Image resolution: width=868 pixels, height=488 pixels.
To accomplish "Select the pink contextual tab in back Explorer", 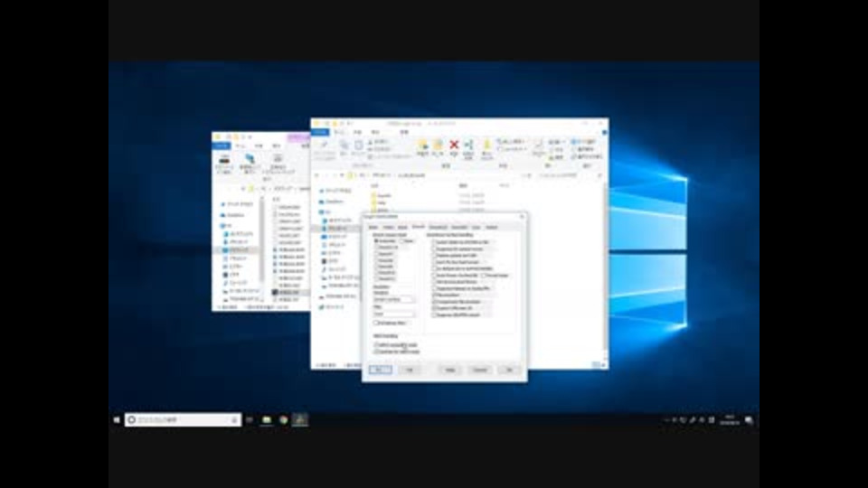I will 297,137.
